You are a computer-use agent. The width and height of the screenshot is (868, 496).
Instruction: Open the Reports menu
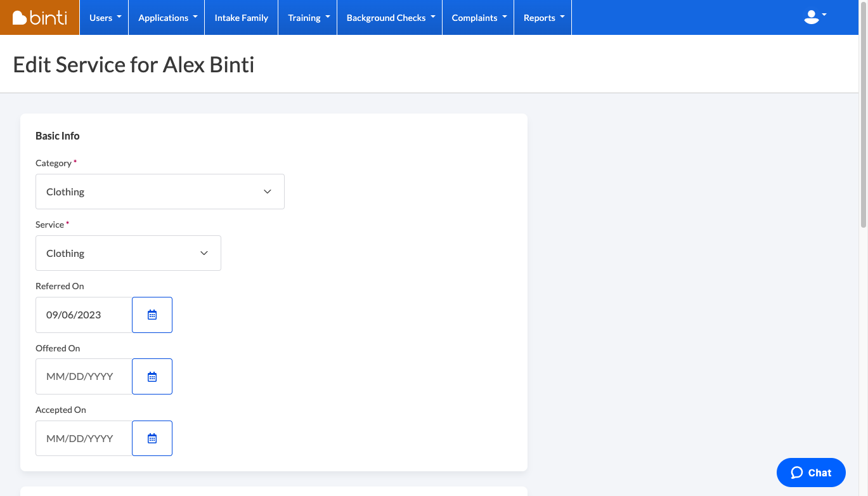tap(543, 18)
